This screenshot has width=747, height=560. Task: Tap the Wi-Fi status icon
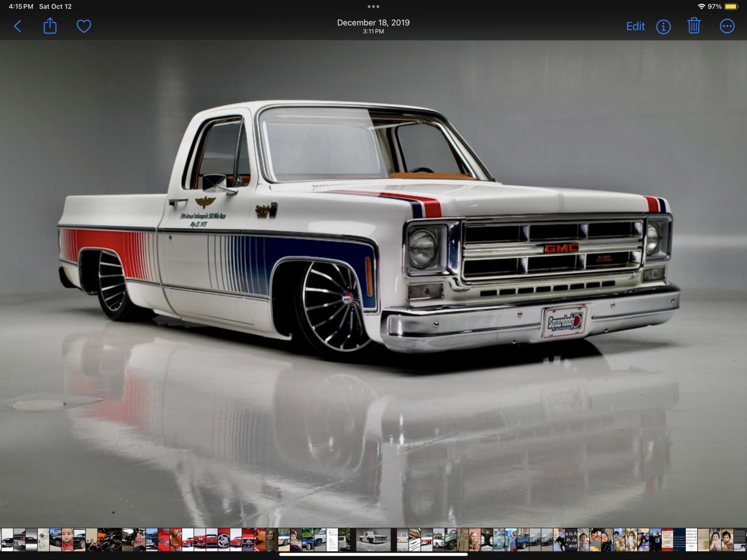pyautogui.click(x=701, y=6)
